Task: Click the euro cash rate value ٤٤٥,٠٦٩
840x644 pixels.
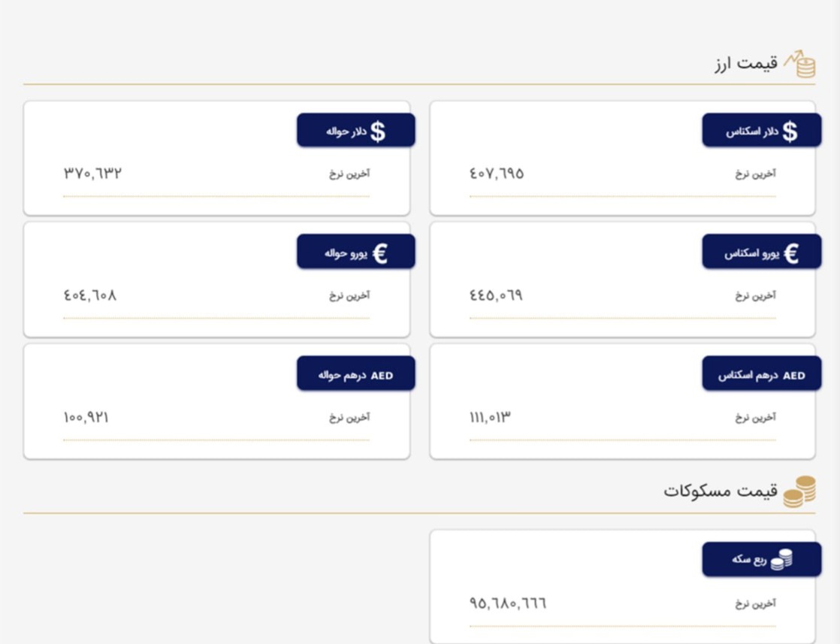Action: point(496,295)
